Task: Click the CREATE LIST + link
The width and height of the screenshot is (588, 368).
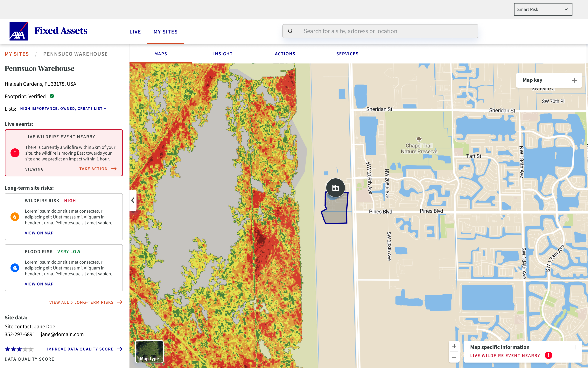Action: [92, 109]
